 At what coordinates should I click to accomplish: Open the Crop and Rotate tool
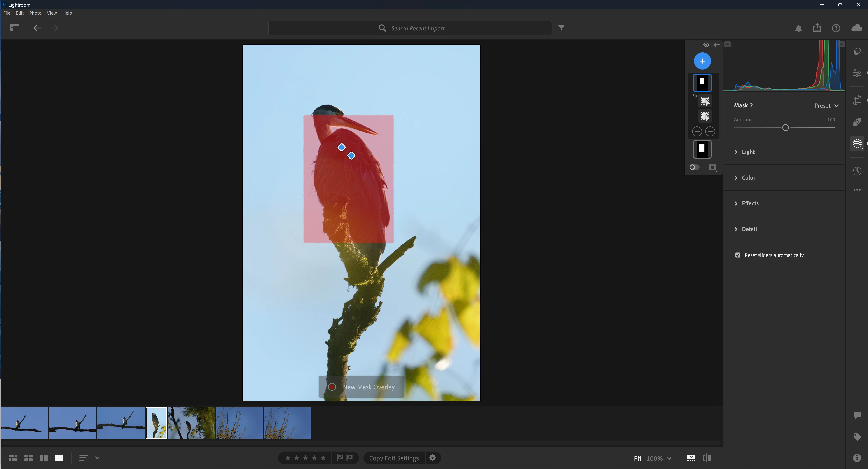(857, 100)
